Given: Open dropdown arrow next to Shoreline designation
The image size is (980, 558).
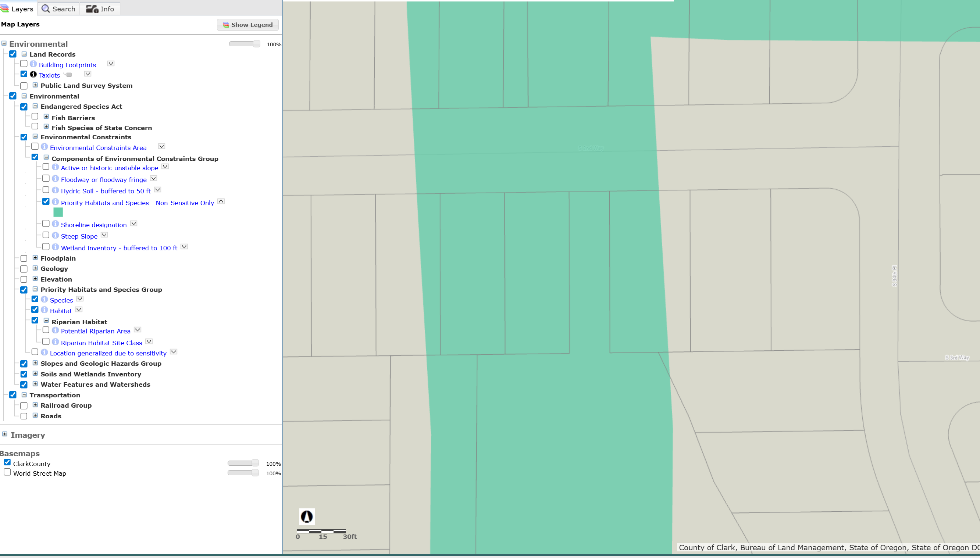Looking at the screenshot, I should (134, 224).
